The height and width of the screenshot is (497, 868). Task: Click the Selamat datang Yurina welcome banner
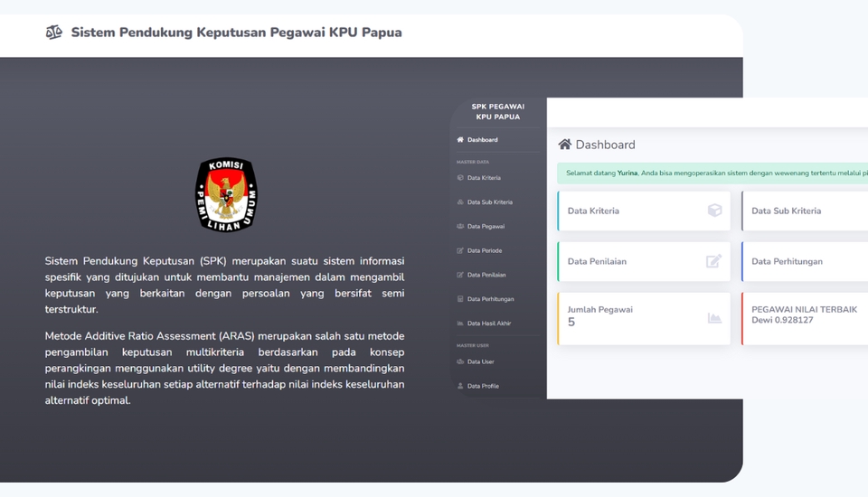[712, 173]
